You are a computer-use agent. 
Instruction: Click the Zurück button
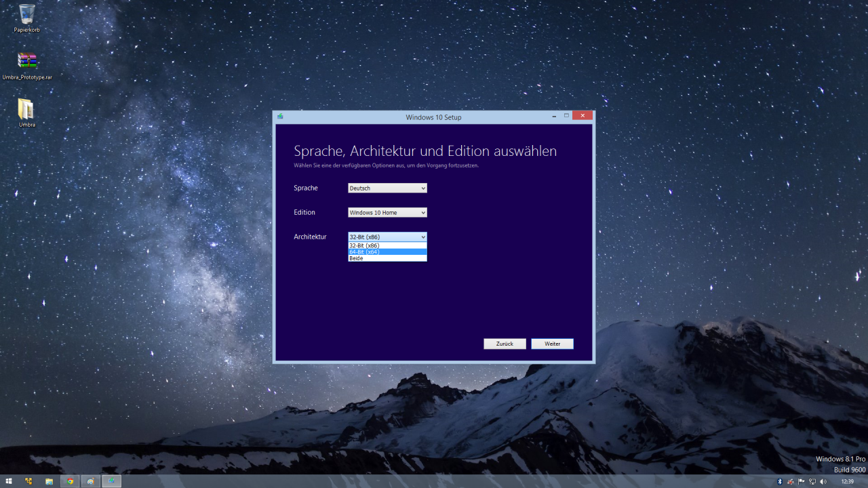click(x=505, y=344)
